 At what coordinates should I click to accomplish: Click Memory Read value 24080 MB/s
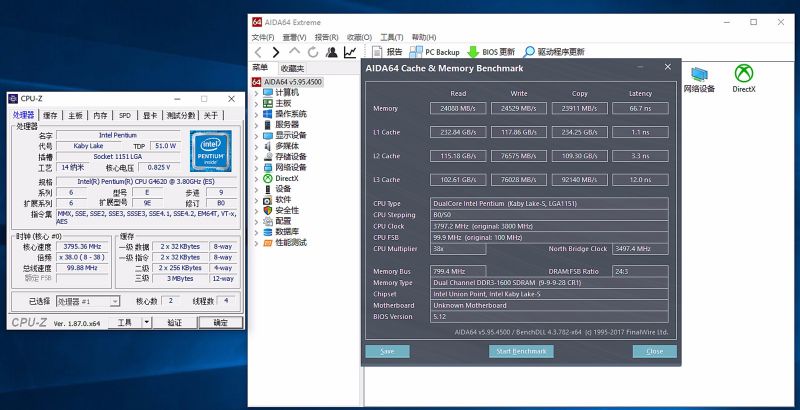point(458,108)
